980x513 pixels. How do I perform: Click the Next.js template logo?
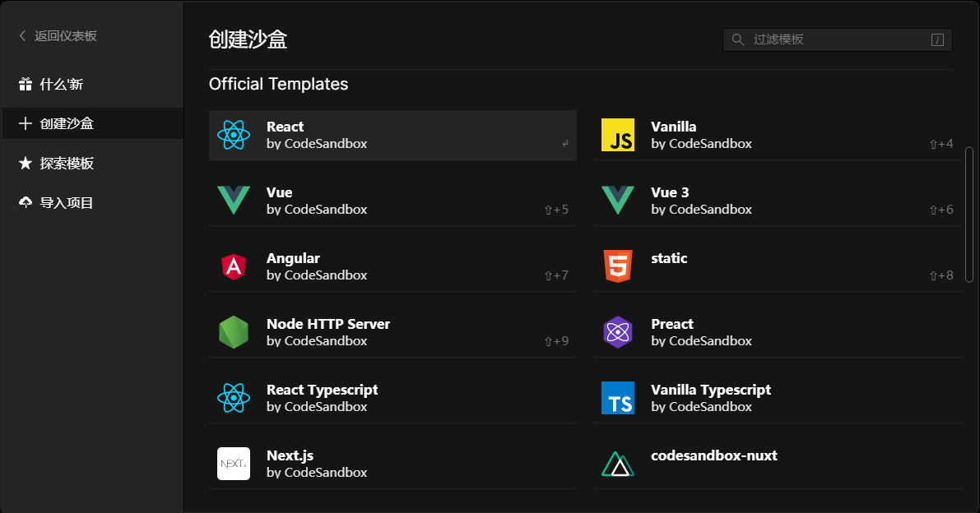point(234,464)
